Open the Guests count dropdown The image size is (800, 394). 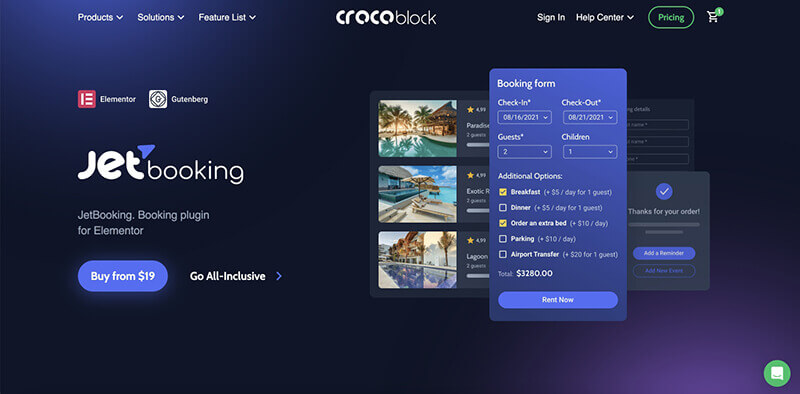click(524, 152)
